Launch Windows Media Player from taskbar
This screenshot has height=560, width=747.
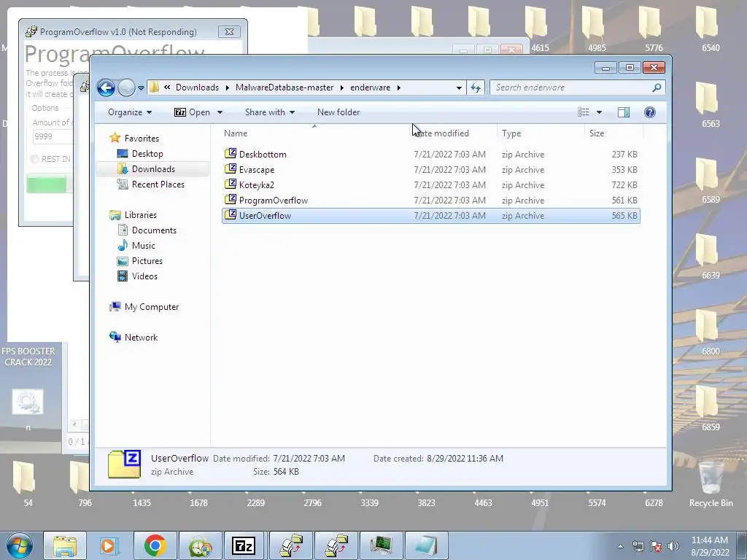pyautogui.click(x=109, y=545)
